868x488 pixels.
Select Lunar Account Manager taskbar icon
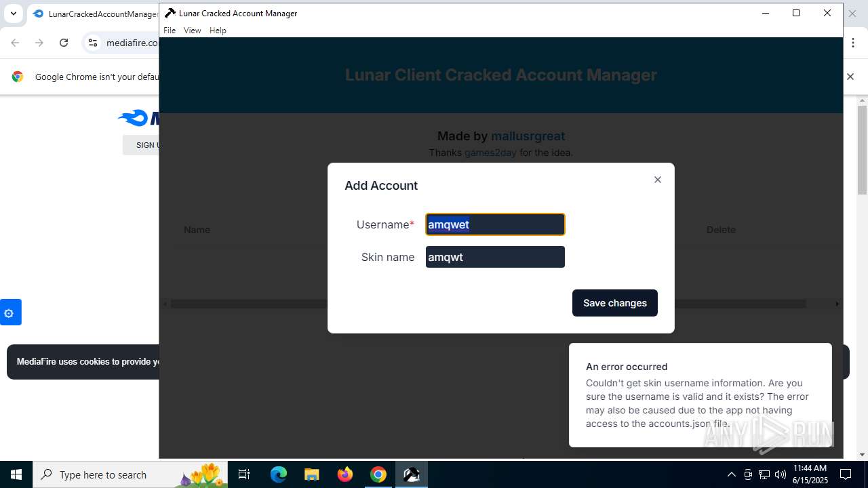click(x=412, y=474)
